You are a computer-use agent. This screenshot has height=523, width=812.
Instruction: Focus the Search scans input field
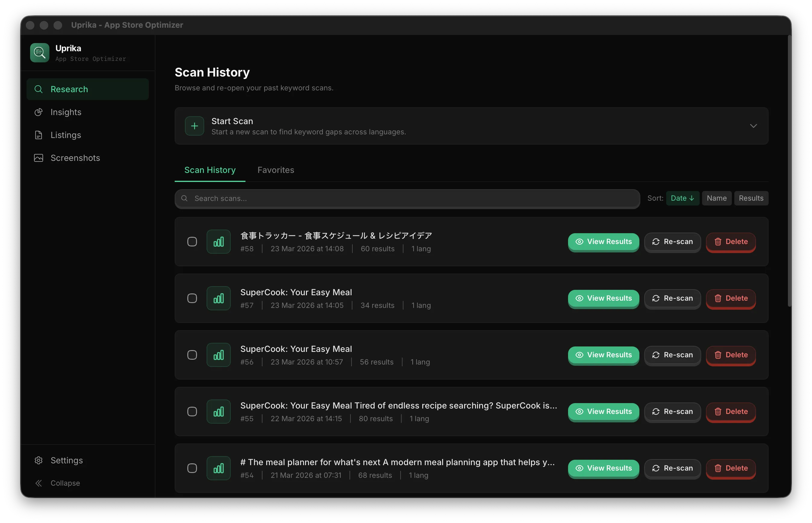click(408, 199)
